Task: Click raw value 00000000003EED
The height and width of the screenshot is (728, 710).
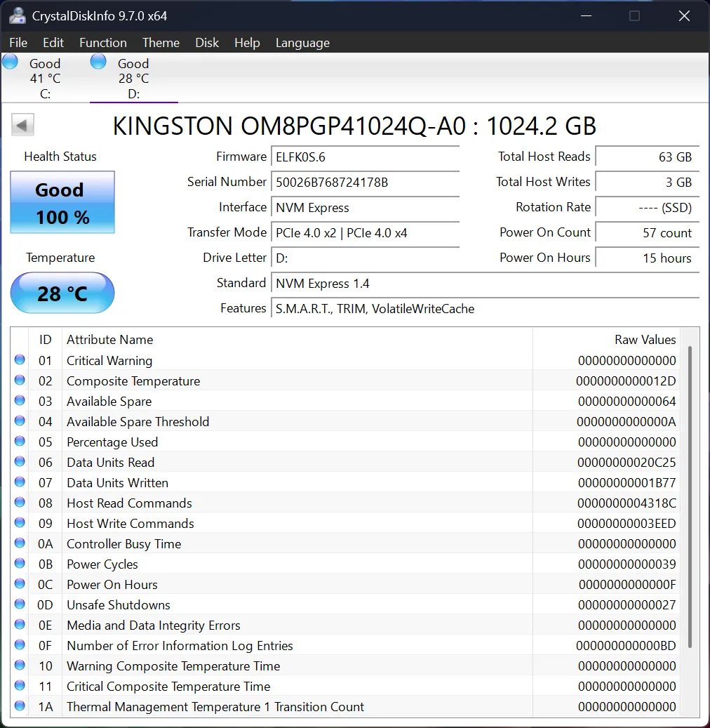Action: coord(627,524)
